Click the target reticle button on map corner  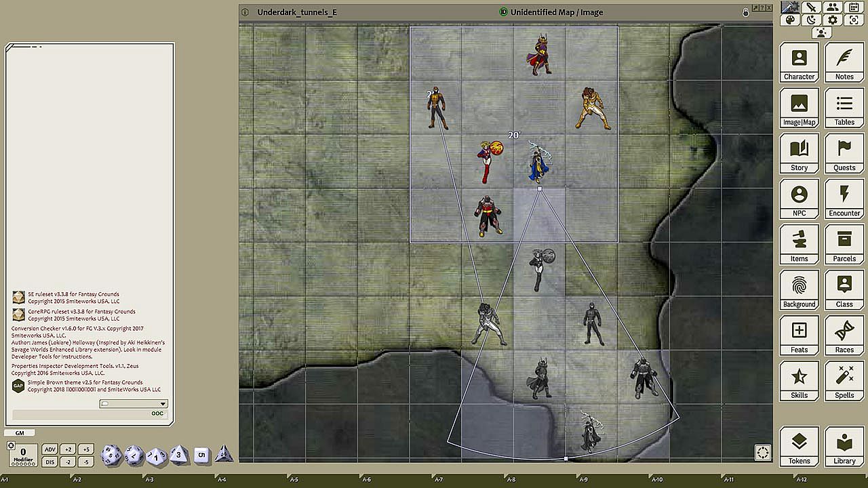tap(763, 452)
